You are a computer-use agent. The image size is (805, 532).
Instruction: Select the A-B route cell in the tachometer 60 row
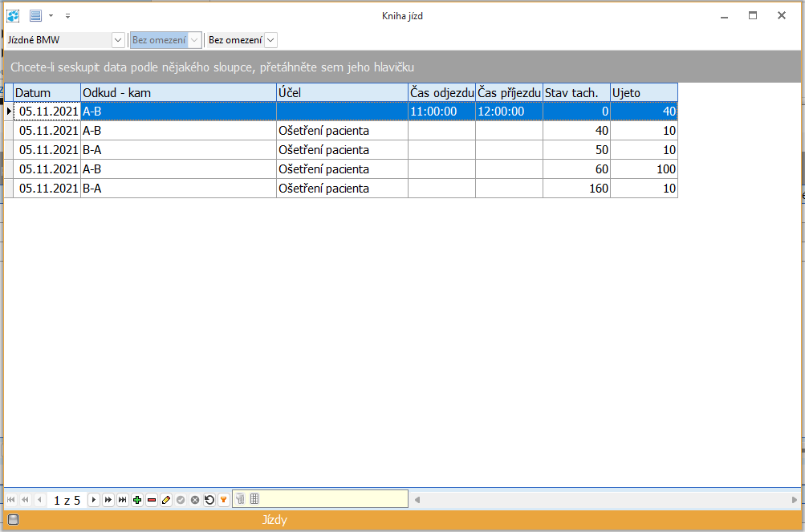click(179, 169)
